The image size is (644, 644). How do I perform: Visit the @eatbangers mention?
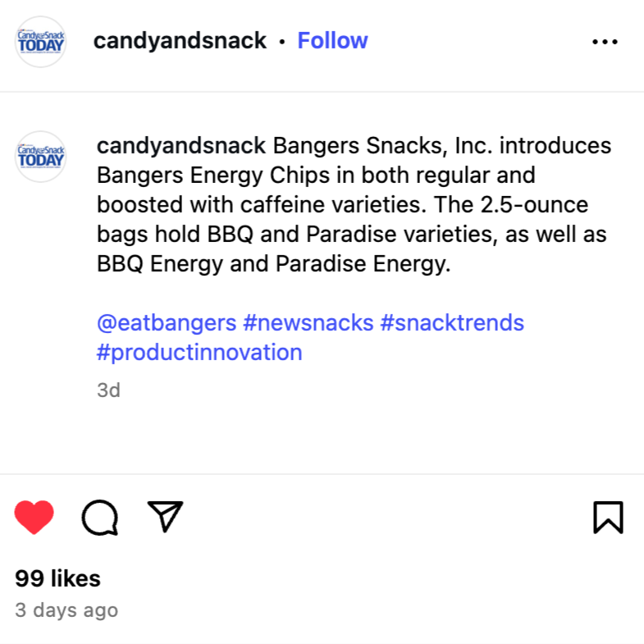[x=167, y=323]
